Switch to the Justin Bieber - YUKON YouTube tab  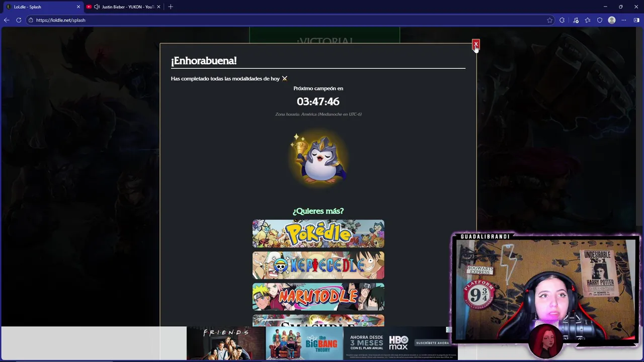(x=123, y=7)
